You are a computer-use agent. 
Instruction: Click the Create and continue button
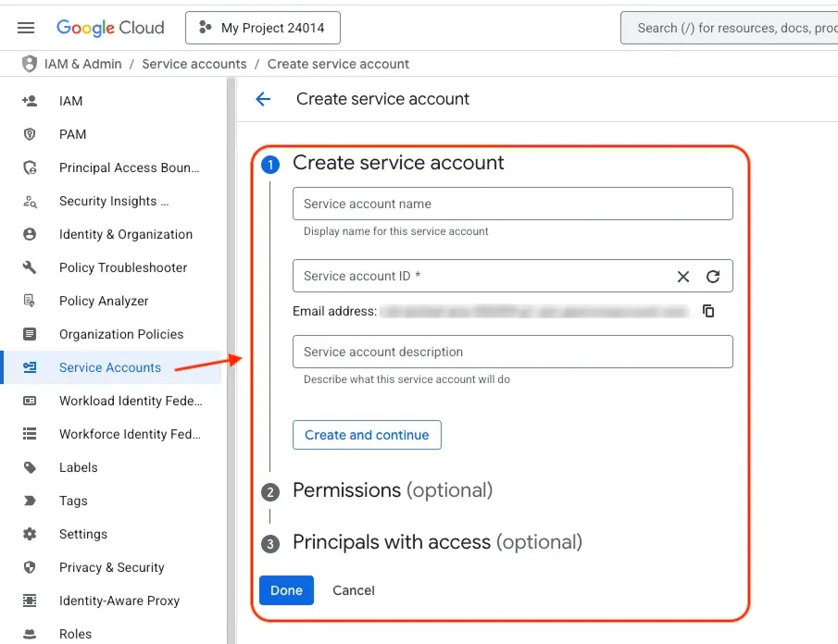[x=367, y=435]
